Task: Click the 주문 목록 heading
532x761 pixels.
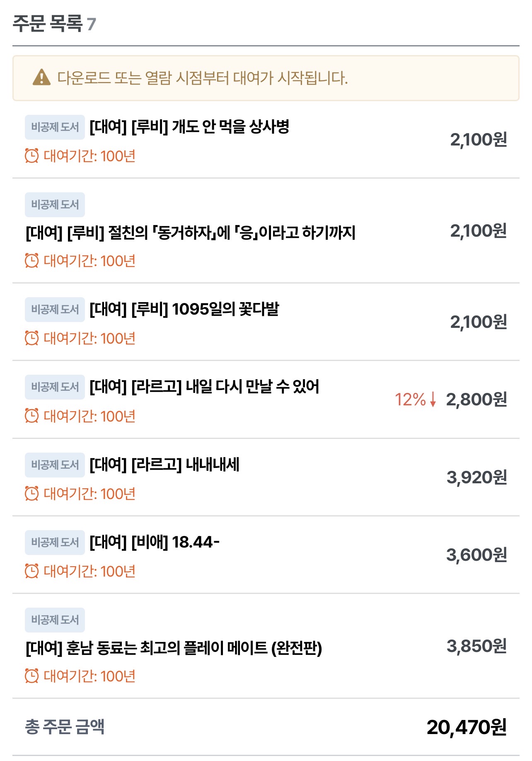Action: coord(48,23)
